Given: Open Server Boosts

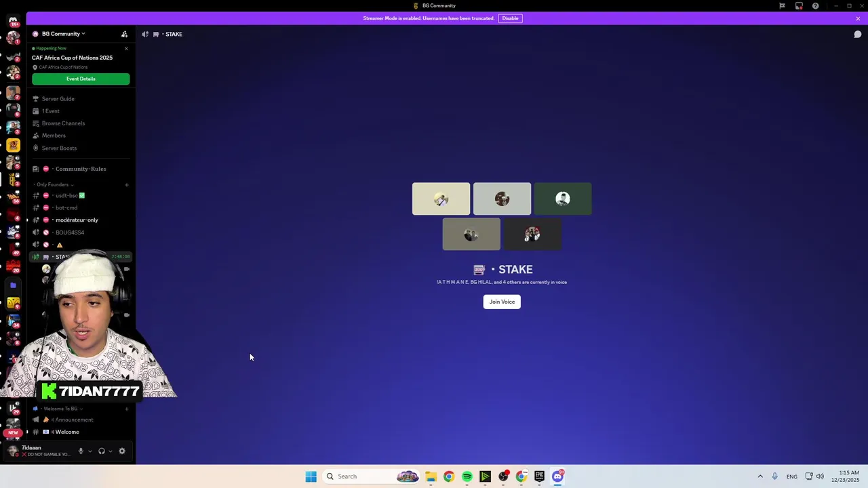Looking at the screenshot, I should coord(81,148).
